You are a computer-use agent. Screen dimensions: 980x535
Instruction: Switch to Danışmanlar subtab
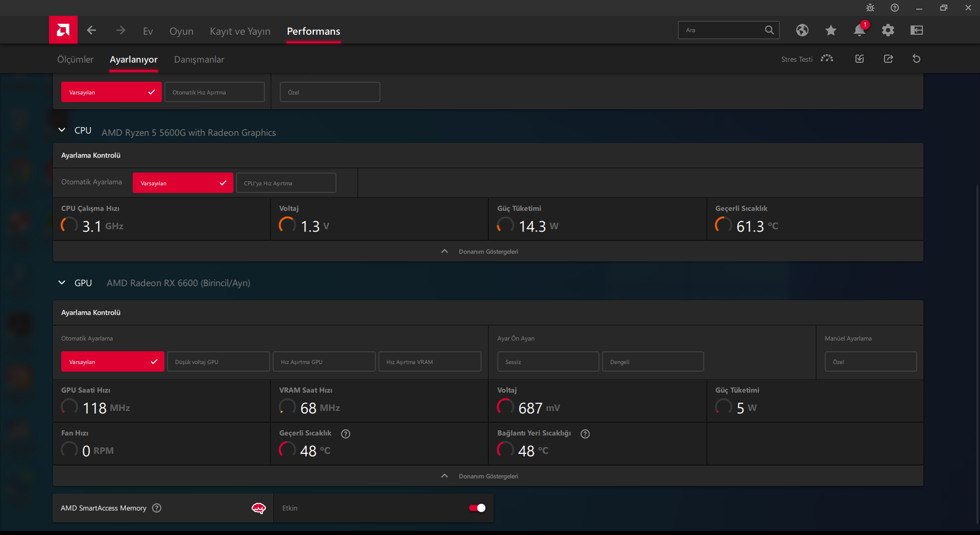(199, 59)
